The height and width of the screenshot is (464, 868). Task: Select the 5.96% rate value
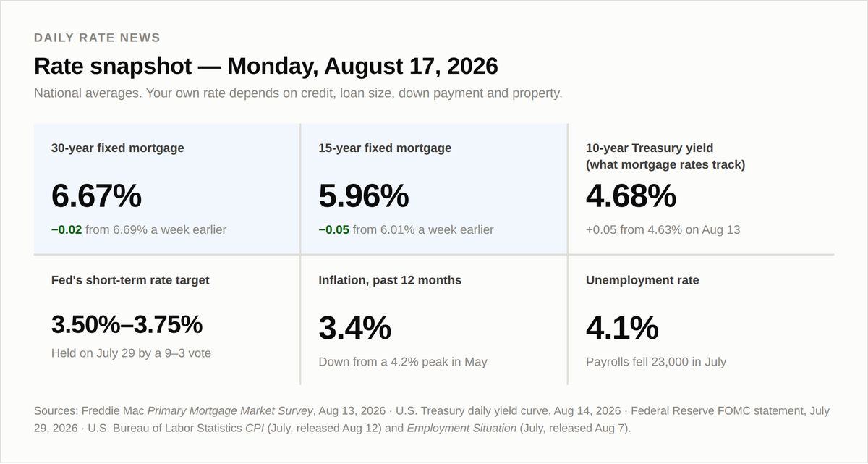click(364, 196)
